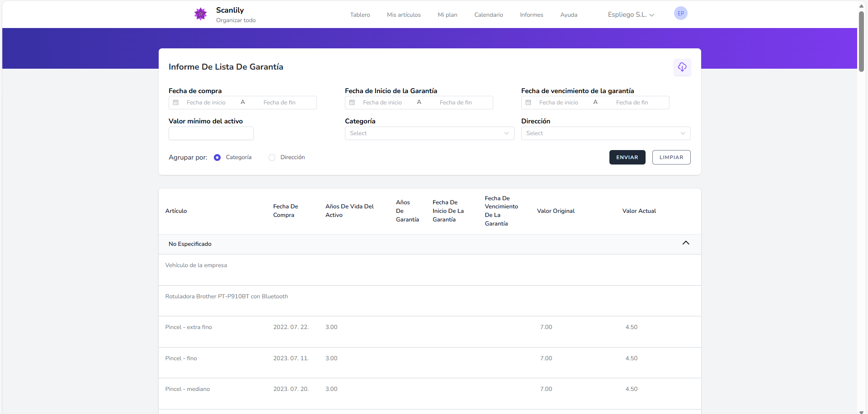Open the Categoría select dropdown
The height and width of the screenshot is (414, 868).
click(x=429, y=133)
